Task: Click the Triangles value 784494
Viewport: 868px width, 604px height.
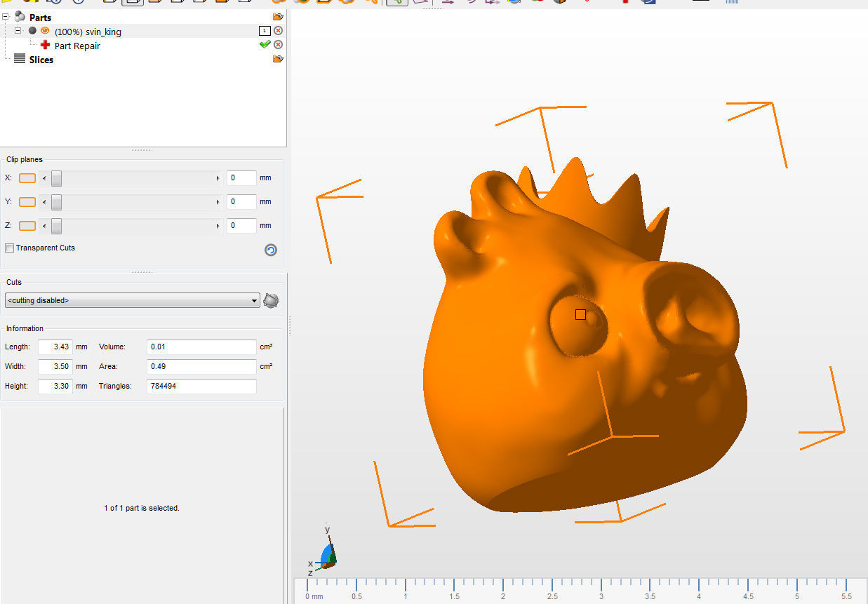Action: 201,386
